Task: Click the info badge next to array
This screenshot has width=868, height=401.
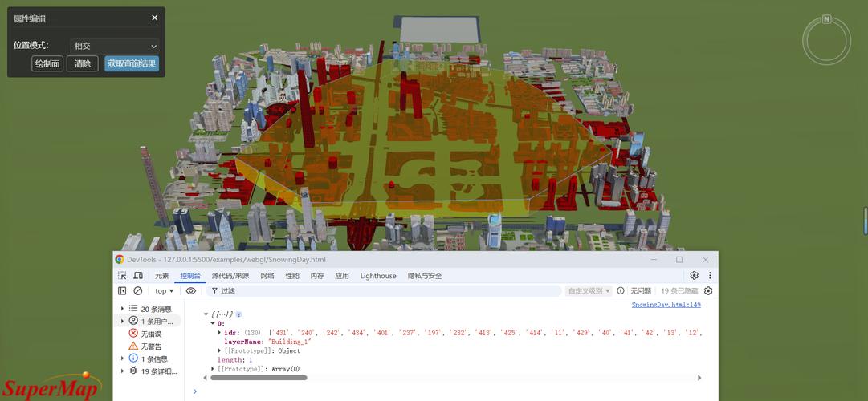Action: coord(238,314)
